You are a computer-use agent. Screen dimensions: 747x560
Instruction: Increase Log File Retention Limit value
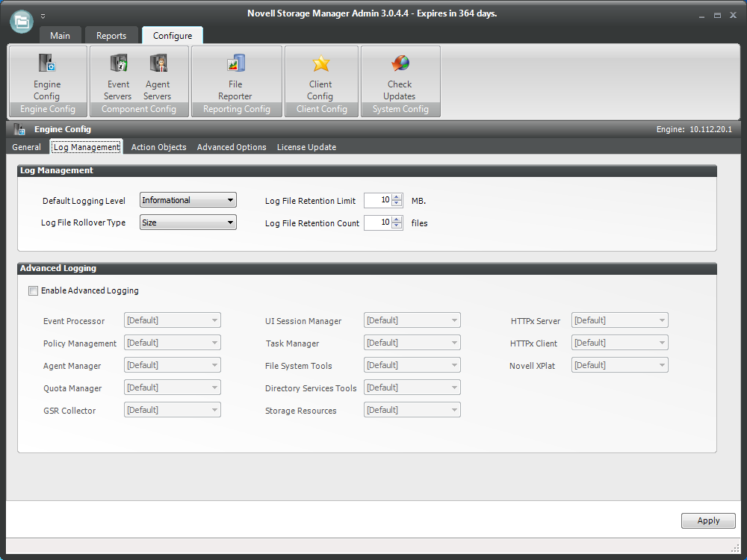tap(397, 197)
